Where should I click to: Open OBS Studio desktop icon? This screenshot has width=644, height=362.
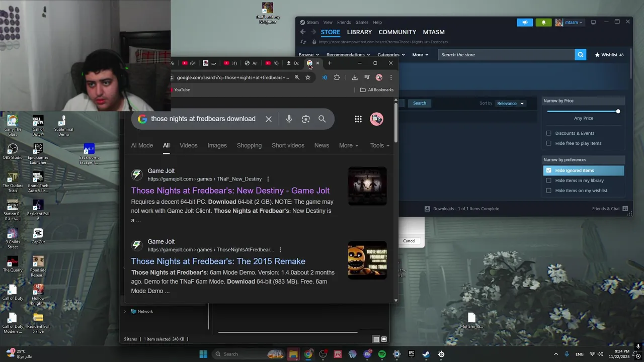13,151
